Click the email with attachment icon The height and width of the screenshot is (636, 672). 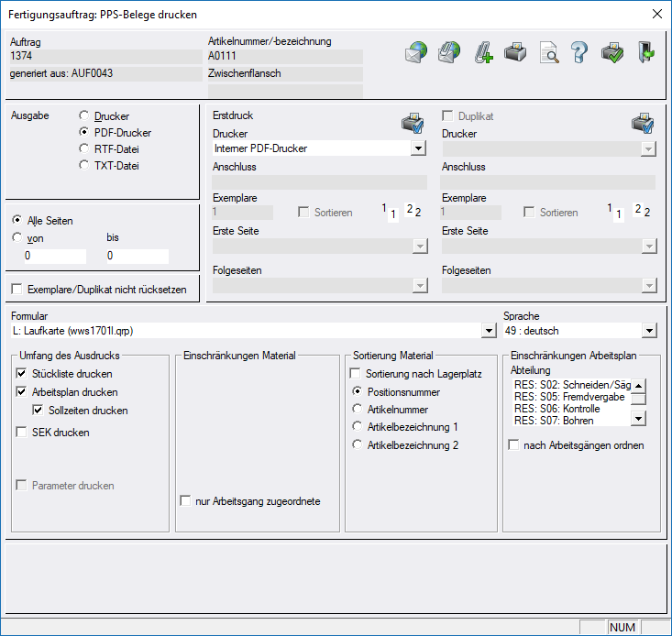tap(449, 53)
